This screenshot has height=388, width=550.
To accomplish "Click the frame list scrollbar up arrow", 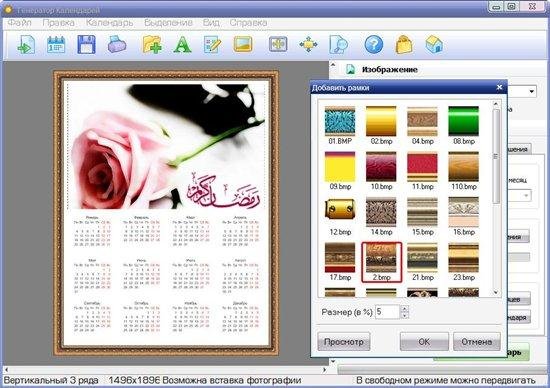I will [496, 104].
